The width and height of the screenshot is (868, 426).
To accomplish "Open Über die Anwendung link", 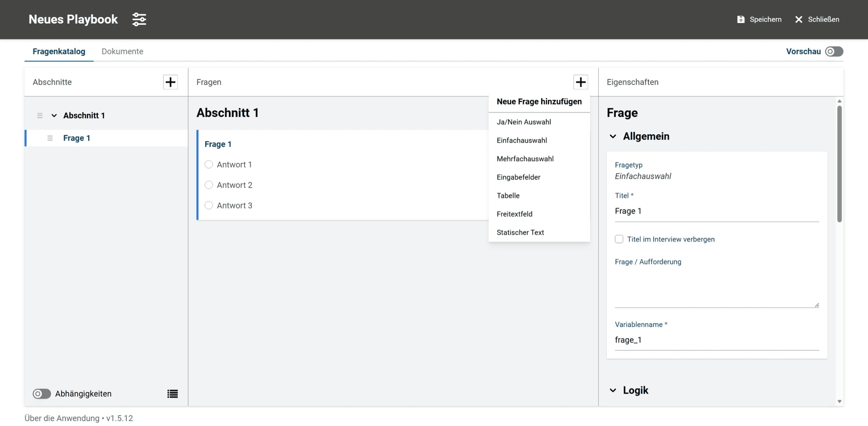I will point(62,418).
